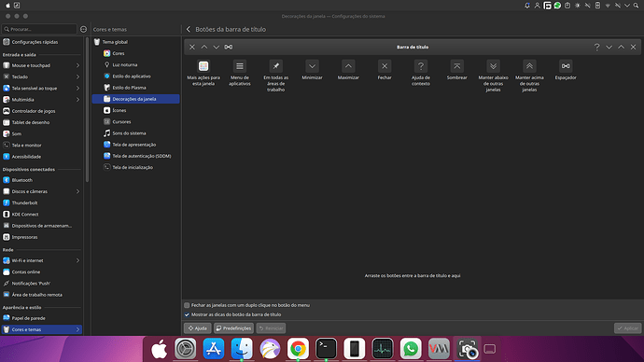Expand the 'Mouse e touchpad' submenu arrow
Viewport: 644px width, 362px height.
coord(77,65)
